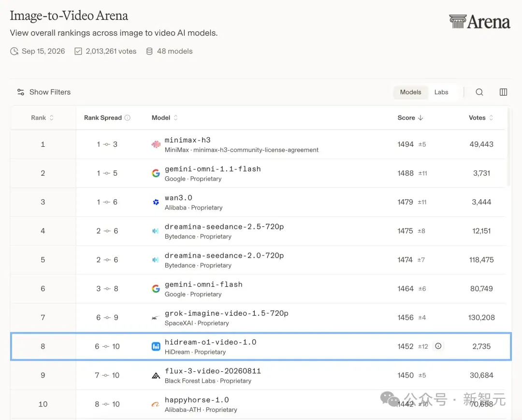
Task: Open gemini-omni-flash model link
Action: coord(204,285)
